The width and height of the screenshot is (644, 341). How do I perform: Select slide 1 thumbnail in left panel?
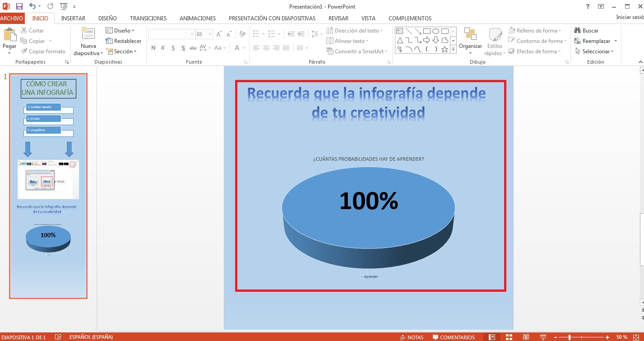[48, 186]
